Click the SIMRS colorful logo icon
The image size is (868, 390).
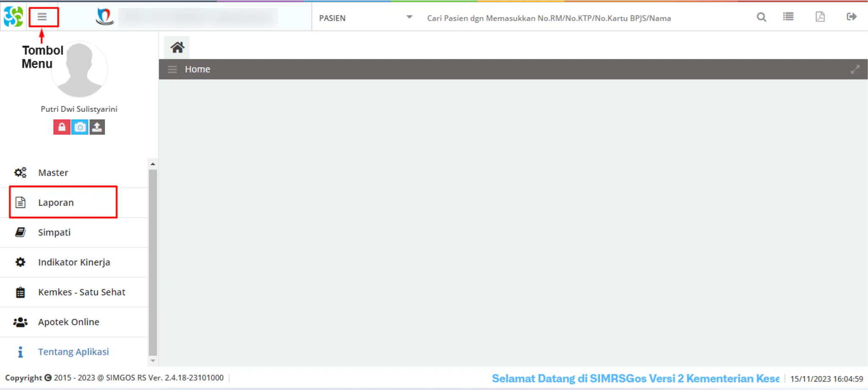coord(14,17)
